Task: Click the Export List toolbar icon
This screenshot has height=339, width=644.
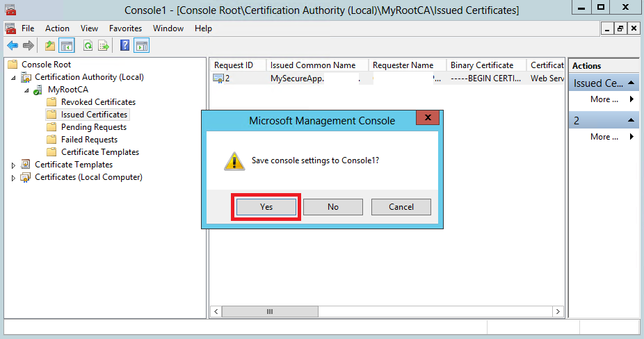Action: tap(104, 46)
